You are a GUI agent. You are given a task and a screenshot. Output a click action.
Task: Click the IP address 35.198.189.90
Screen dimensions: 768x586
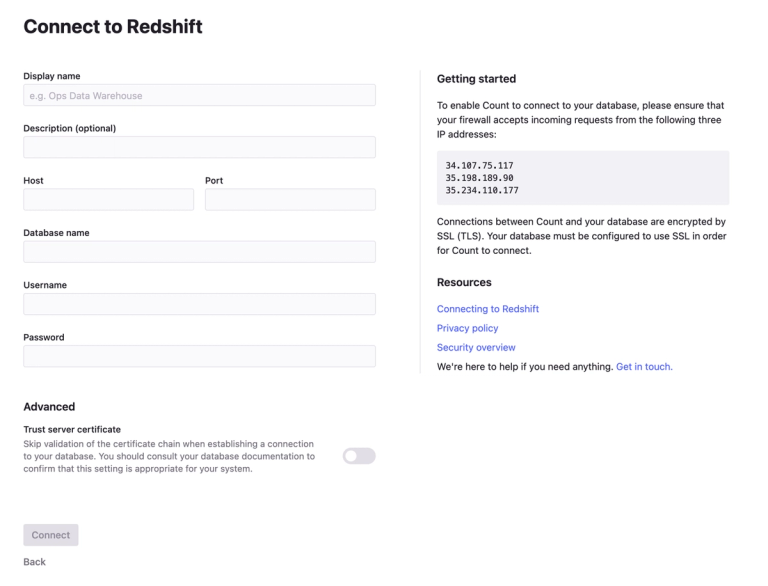(479, 177)
